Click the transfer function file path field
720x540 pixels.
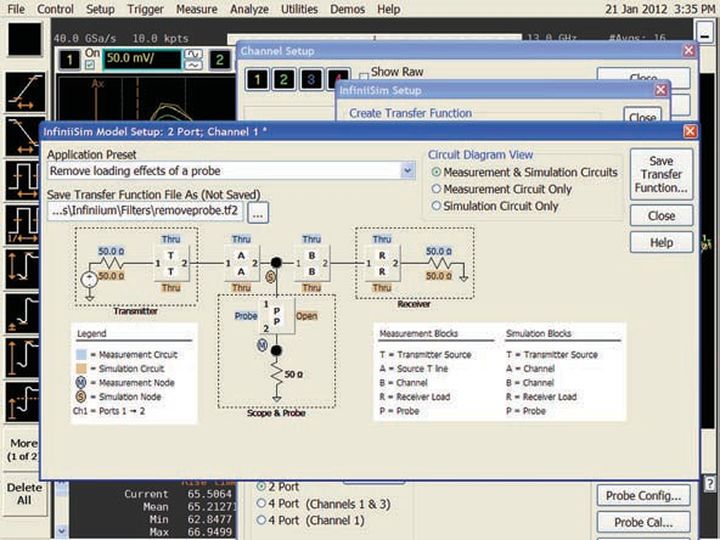pos(145,211)
